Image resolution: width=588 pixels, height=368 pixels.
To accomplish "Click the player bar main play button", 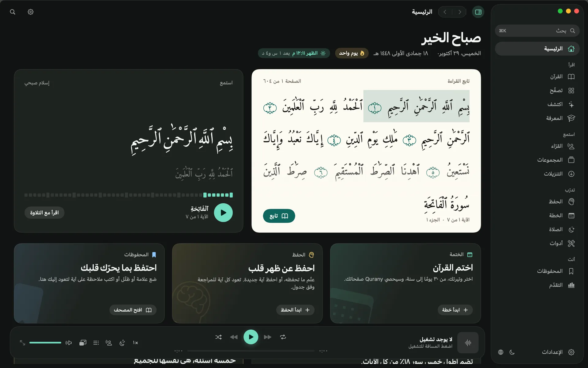I will point(251,337).
